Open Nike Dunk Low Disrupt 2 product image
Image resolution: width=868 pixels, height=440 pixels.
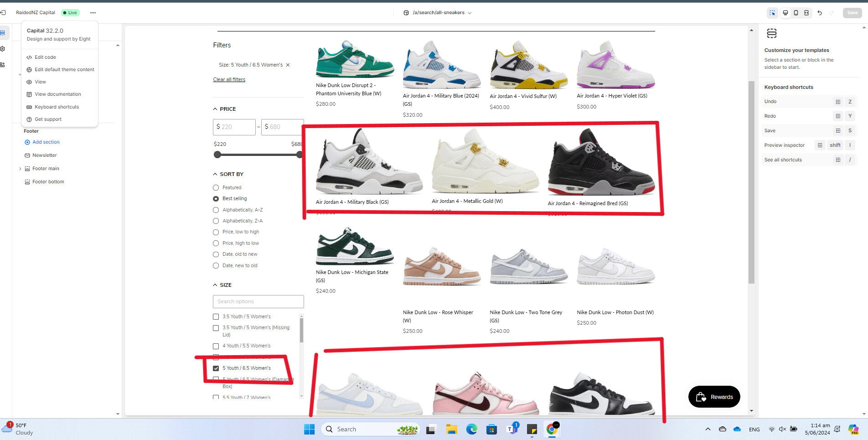355,59
